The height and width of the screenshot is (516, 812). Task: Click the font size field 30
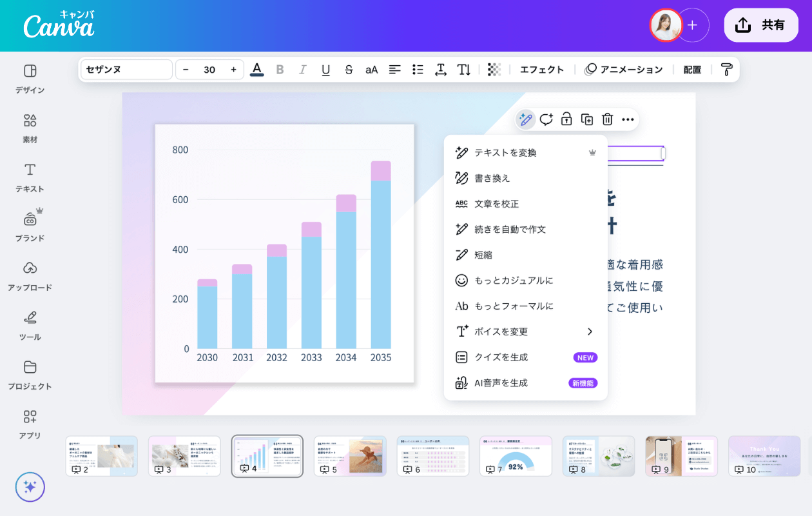click(x=209, y=70)
